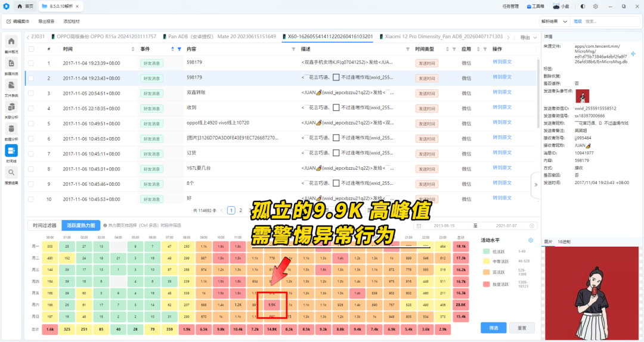Image resolution: width=644 pixels, height=342 pixels.
Task: Check the checkbox for row 1
Action: tap(31, 63)
